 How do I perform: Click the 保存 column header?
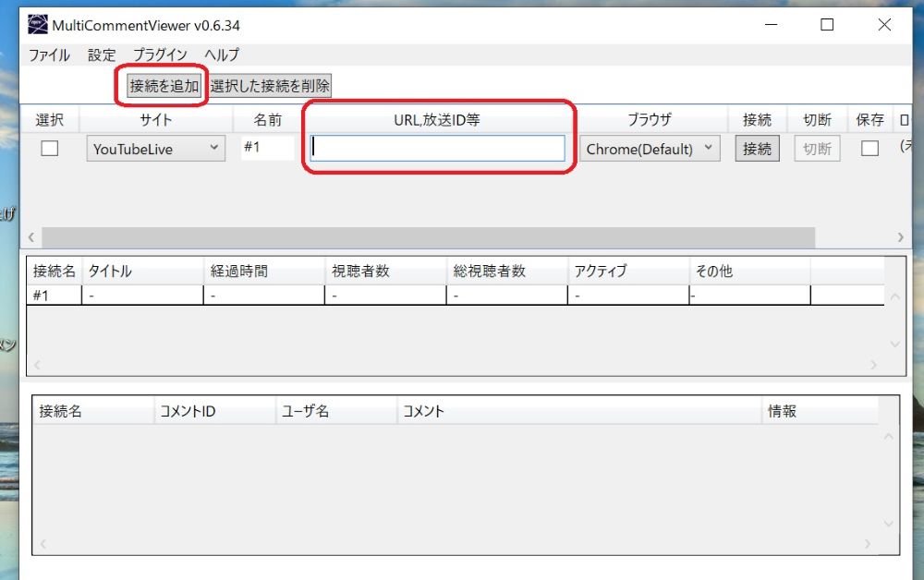click(x=869, y=120)
